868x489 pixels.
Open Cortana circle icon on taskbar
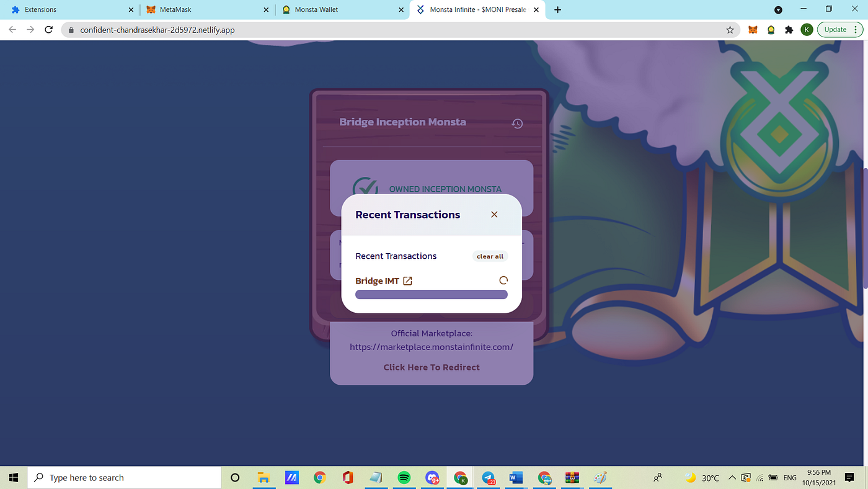235,478
